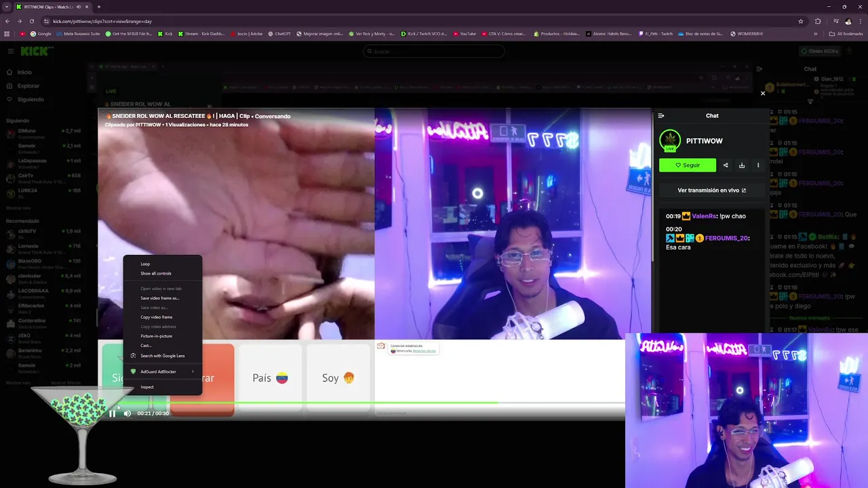
Task: Pause the clip with the pause button
Action: [113, 413]
